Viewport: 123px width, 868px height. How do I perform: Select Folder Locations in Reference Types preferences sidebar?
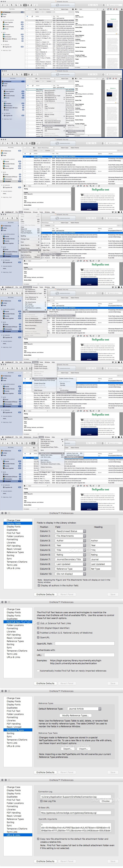tap(15, 714)
